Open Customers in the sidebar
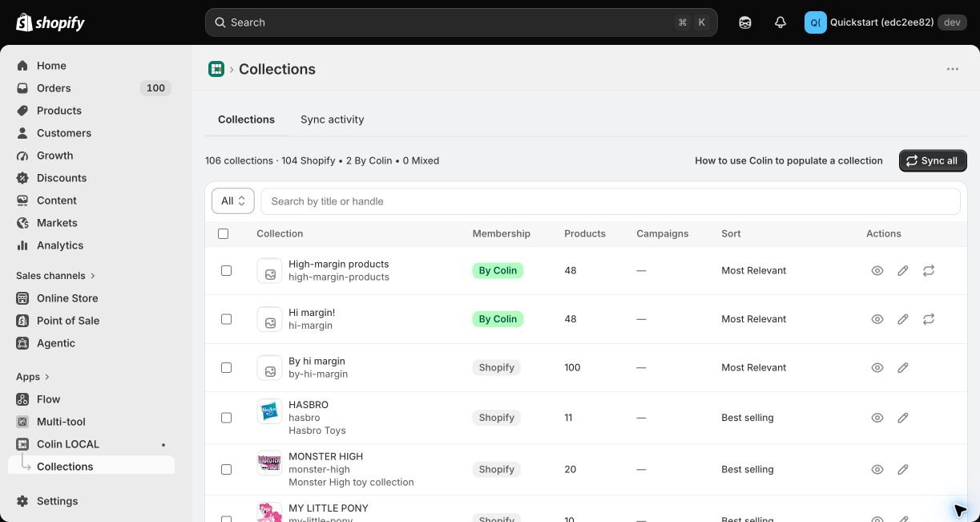The height and width of the screenshot is (522, 980). pyautogui.click(x=64, y=133)
